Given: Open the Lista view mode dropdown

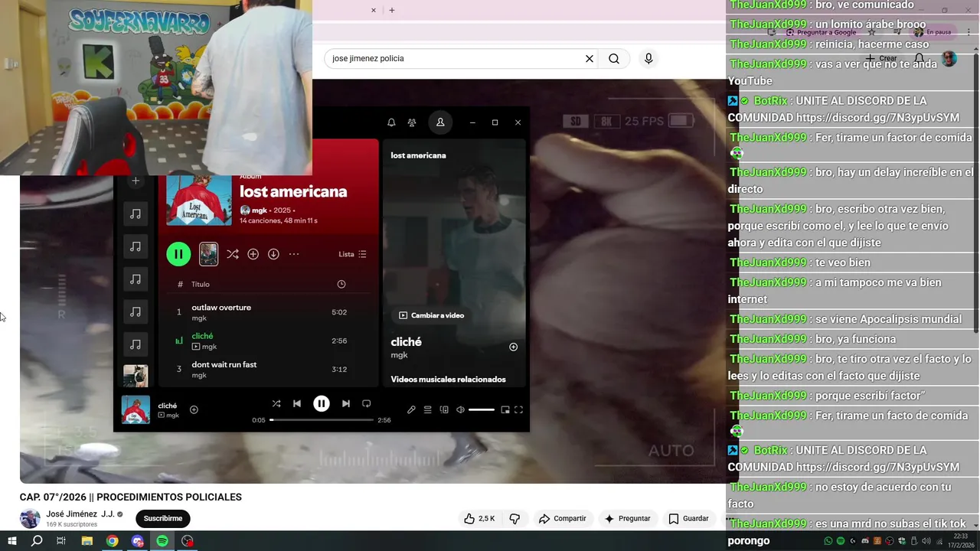Looking at the screenshot, I should pyautogui.click(x=352, y=254).
